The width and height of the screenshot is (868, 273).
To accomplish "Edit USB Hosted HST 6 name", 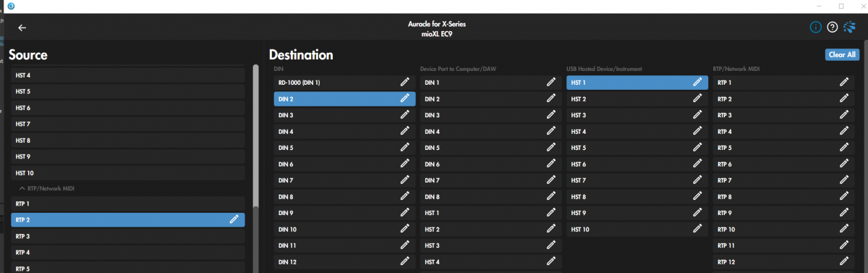I will [697, 164].
